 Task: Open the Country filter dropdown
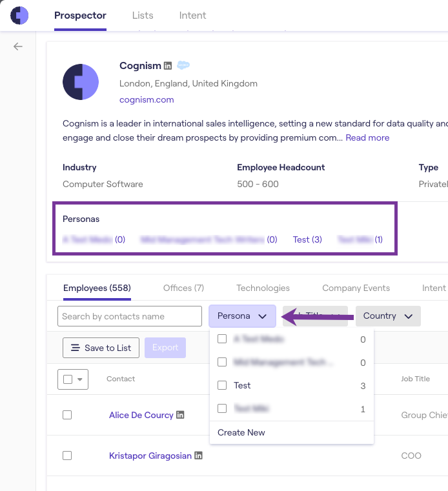click(x=388, y=316)
